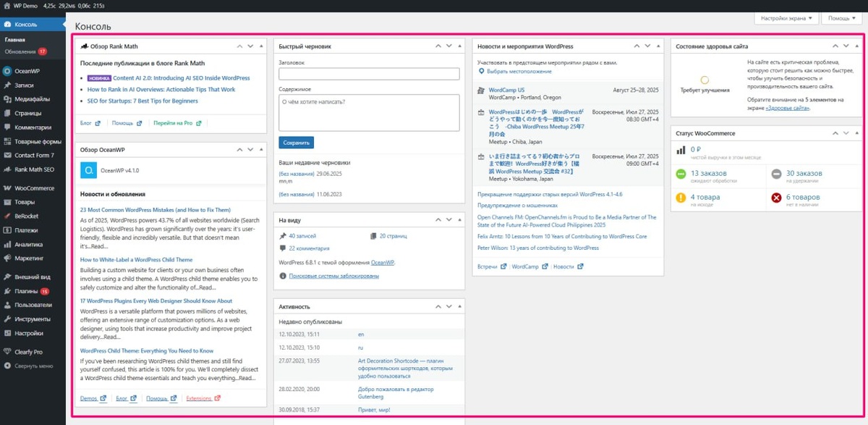Screen dimensions: 868x425
Task: Open the Настройки sidebar icon
Action: tap(7, 333)
